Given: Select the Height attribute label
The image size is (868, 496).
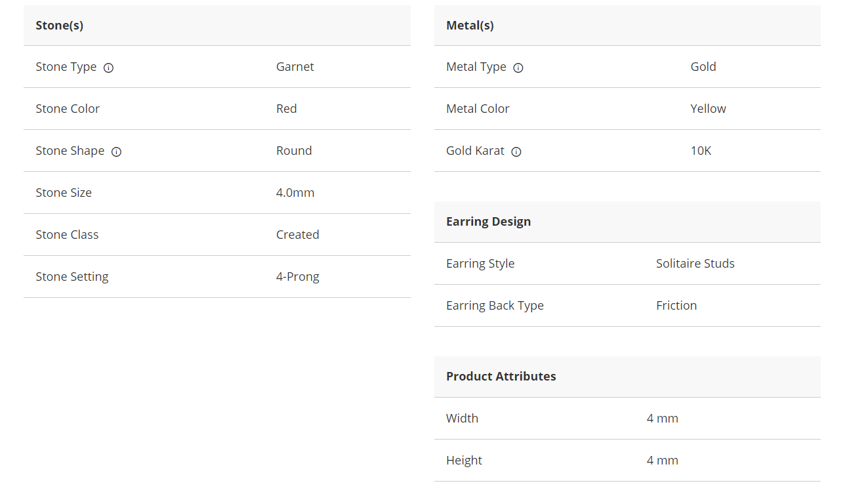Looking at the screenshot, I should (x=464, y=461).
